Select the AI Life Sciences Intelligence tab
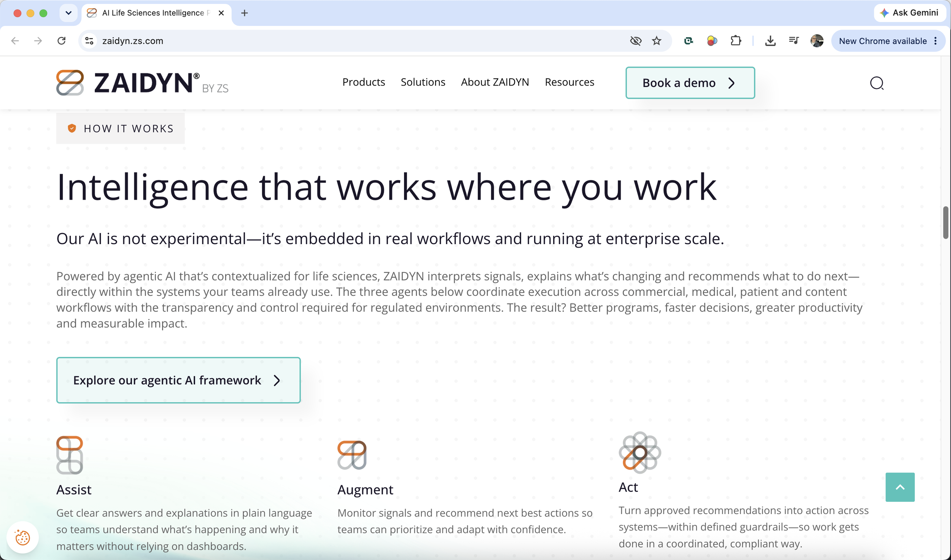Image resolution: width=951 pixels, height=560 pixels. click(x=156, y=13)
